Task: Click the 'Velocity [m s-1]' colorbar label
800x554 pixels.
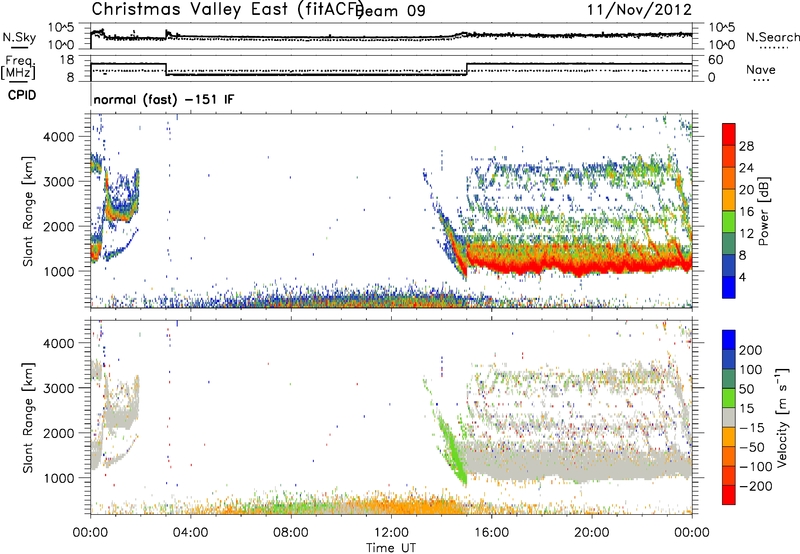Action: point(781,417)
